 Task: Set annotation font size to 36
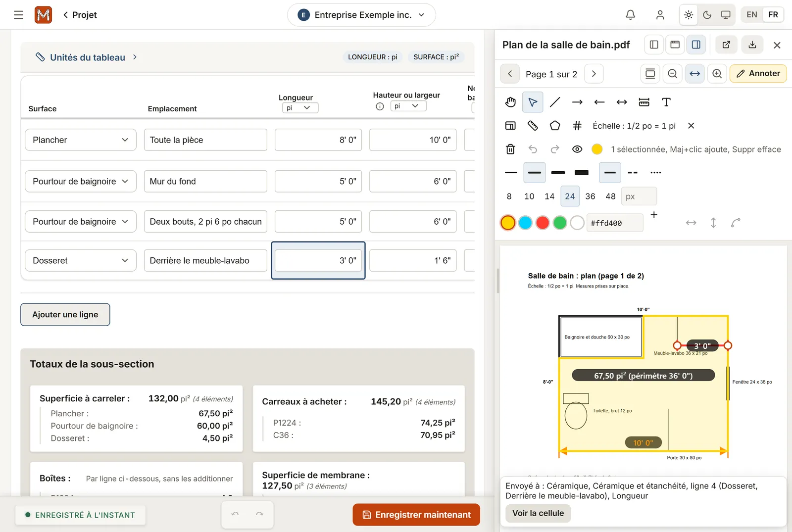click(x=590, y=196)
